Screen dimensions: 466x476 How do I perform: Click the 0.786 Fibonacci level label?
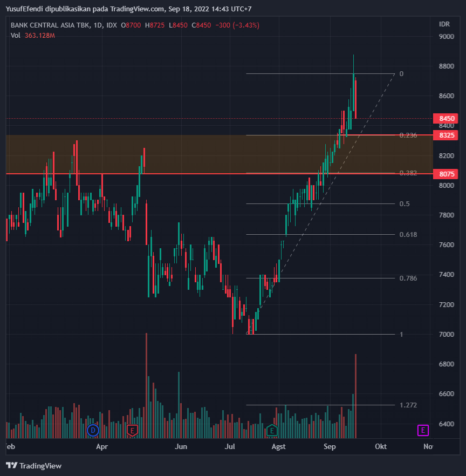tap(408, 278)
